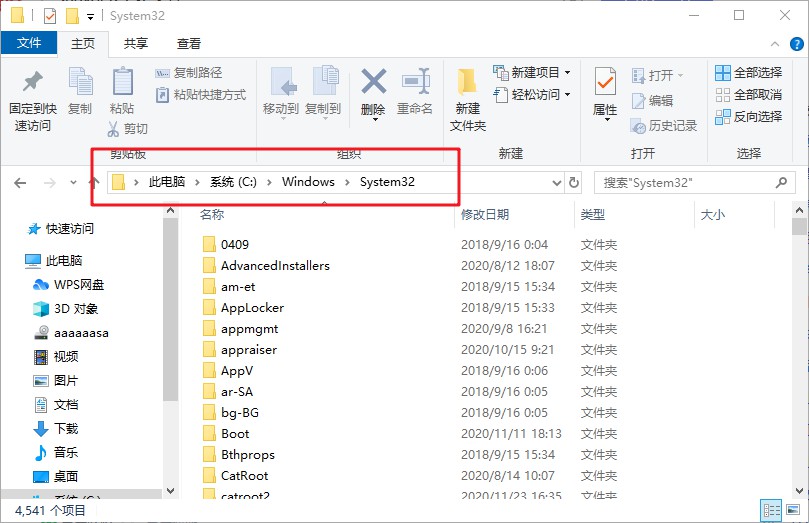Click 系统 (C:) in the address path
809x523 pixels.
point(233,182)
